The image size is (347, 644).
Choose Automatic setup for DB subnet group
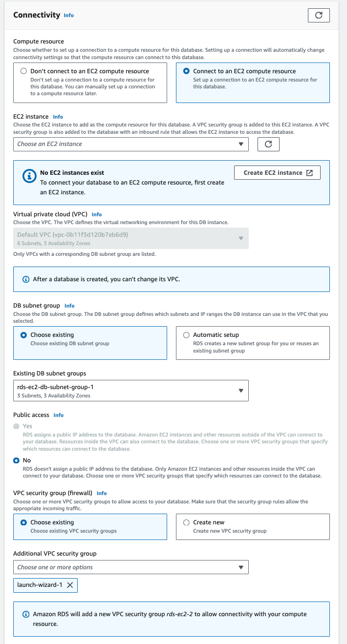[x=186, y=334]
